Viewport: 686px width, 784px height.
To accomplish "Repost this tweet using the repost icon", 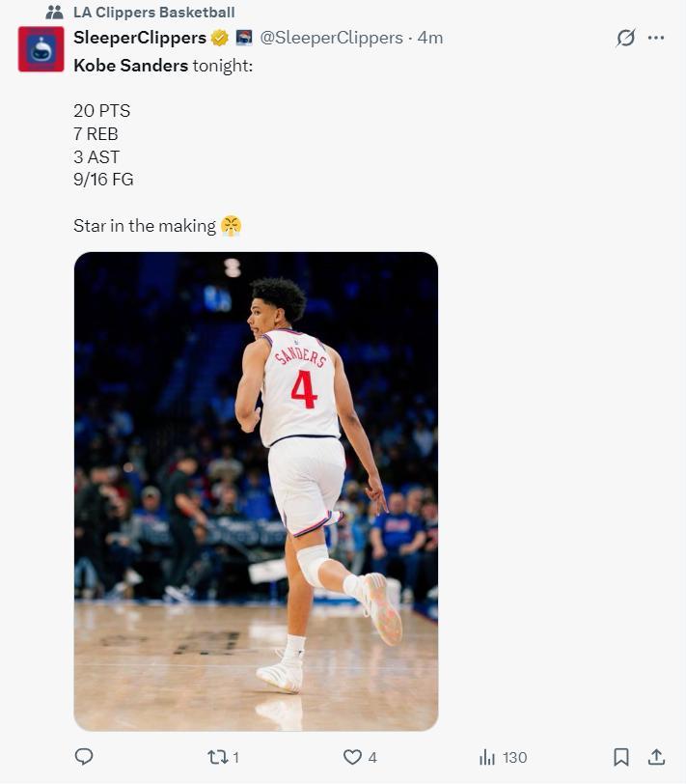I will 218,757.
